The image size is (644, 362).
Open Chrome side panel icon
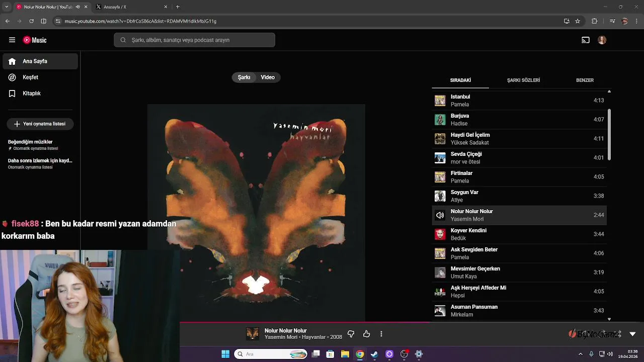(43, 21)
